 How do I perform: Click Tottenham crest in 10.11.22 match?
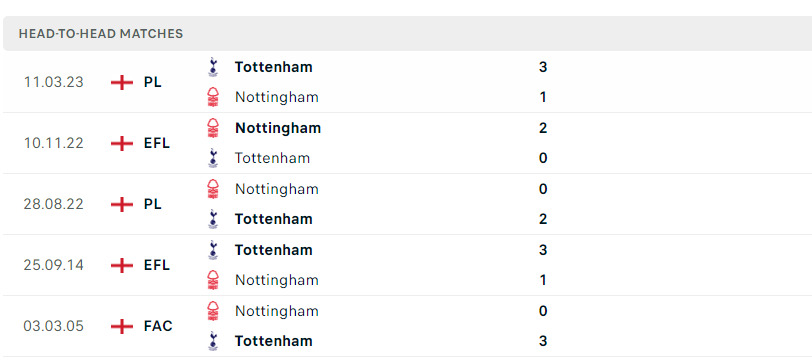[x=213, y=158]
